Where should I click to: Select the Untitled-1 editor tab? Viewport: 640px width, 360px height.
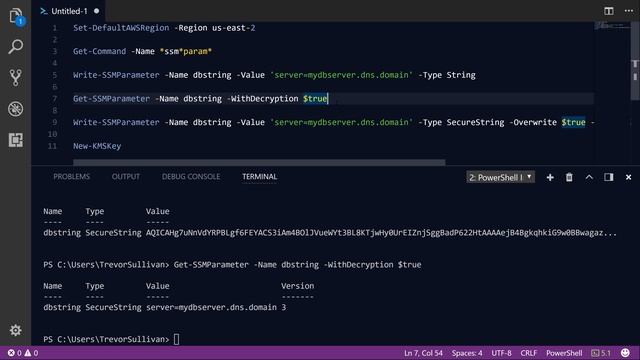click(69, 11)
